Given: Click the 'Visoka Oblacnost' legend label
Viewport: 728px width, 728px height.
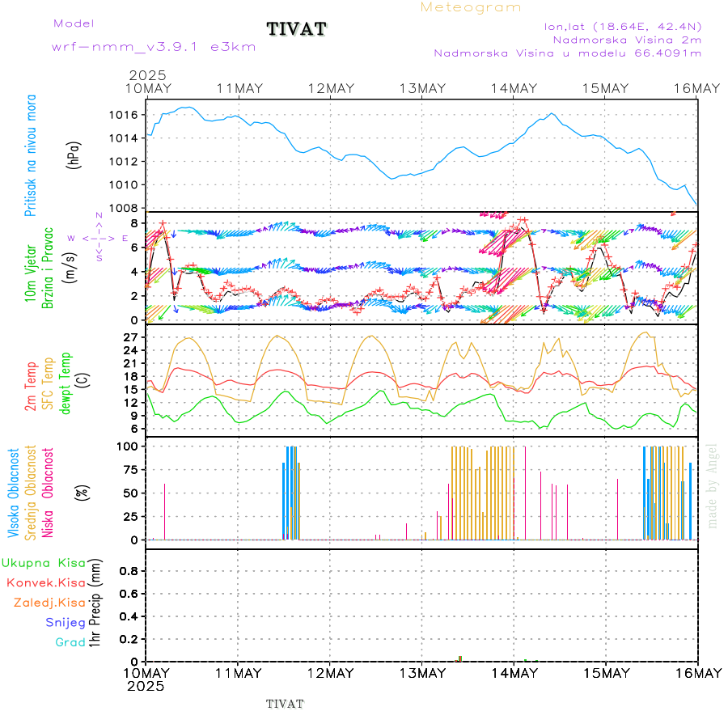Looking at the screenshot, I should tap(14, 492).
